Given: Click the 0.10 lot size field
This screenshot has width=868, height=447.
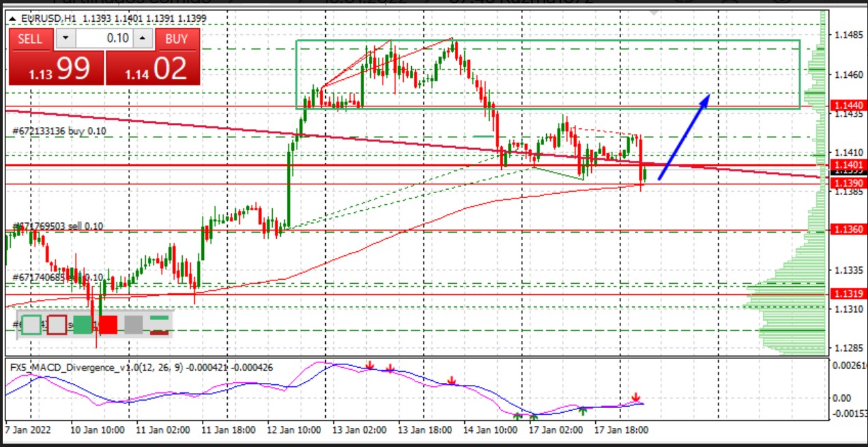Looking at the screenshot, I should (104, 39).
